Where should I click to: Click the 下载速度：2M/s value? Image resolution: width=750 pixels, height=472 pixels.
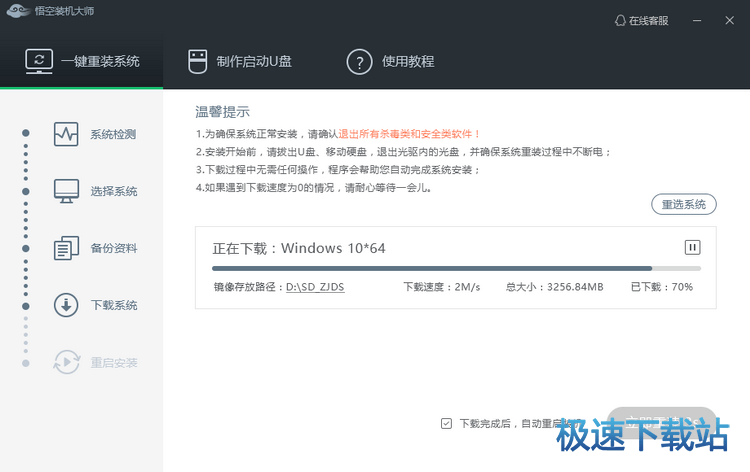(441, 287)
